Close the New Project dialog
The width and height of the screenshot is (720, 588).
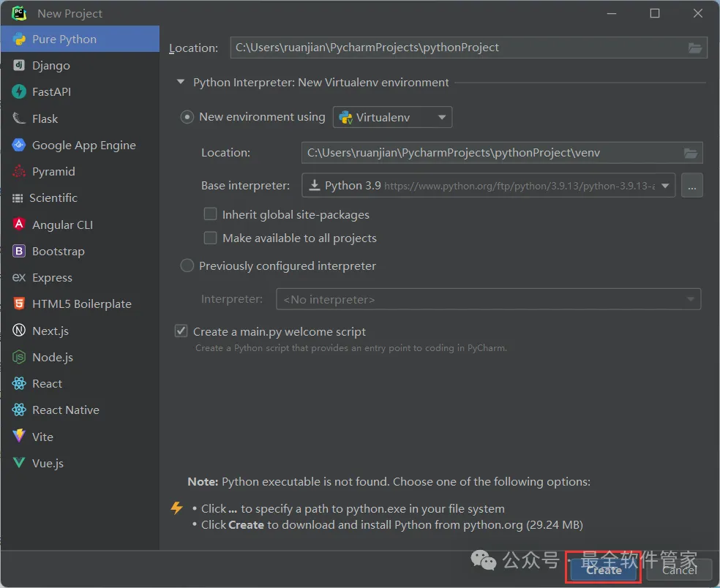click(x=698, y=13)
